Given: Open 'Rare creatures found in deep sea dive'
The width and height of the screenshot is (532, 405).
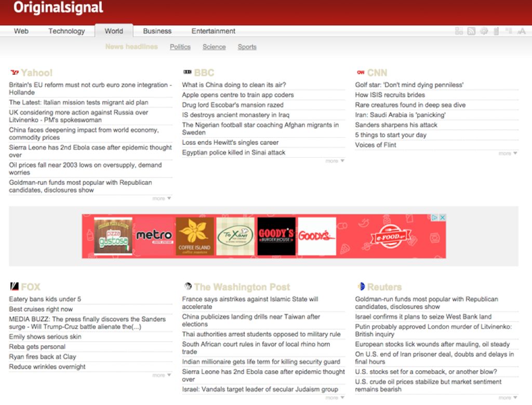Looking at the screenshot, I should click(x=410, y=105).
